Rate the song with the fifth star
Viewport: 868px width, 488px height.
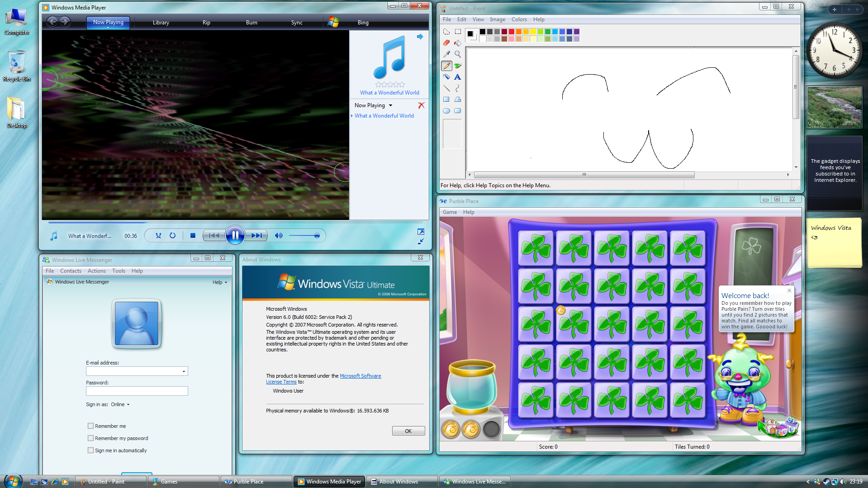click(402, 85)
